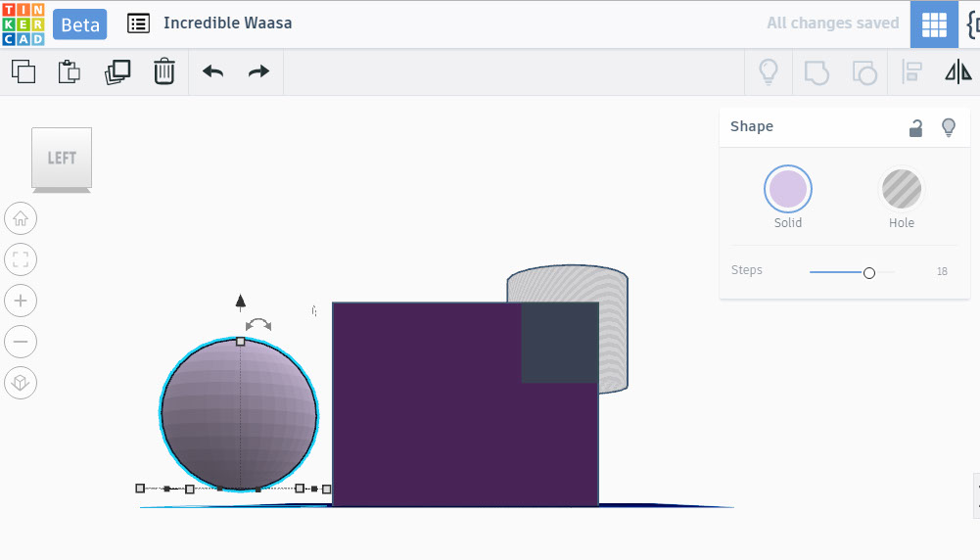The width and height of the screenshot is (980, 560).
Task: Click the Paste clipboard icon
Action: [x=70, y=71]
